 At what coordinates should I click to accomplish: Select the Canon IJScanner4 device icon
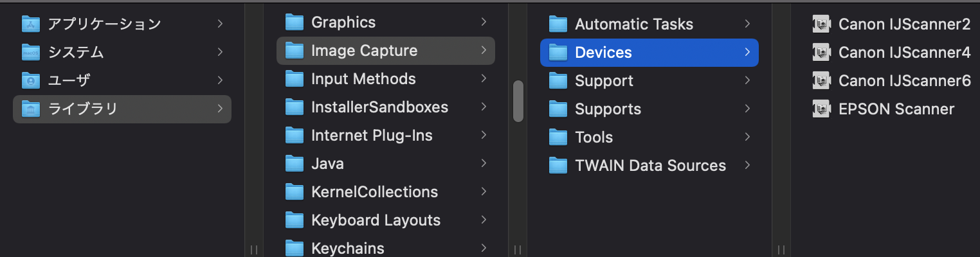822,53
